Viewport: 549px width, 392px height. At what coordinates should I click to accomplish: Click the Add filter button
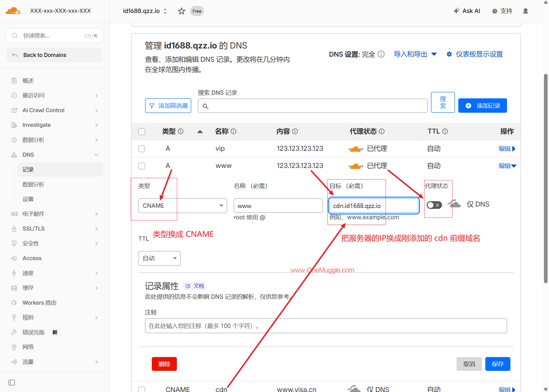[168, 106]
